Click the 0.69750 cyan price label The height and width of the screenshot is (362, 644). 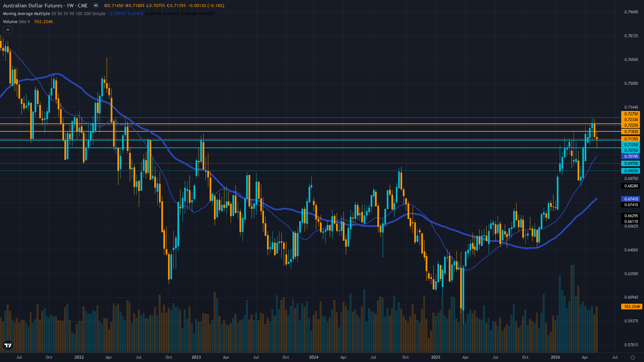tap(631, 164)
